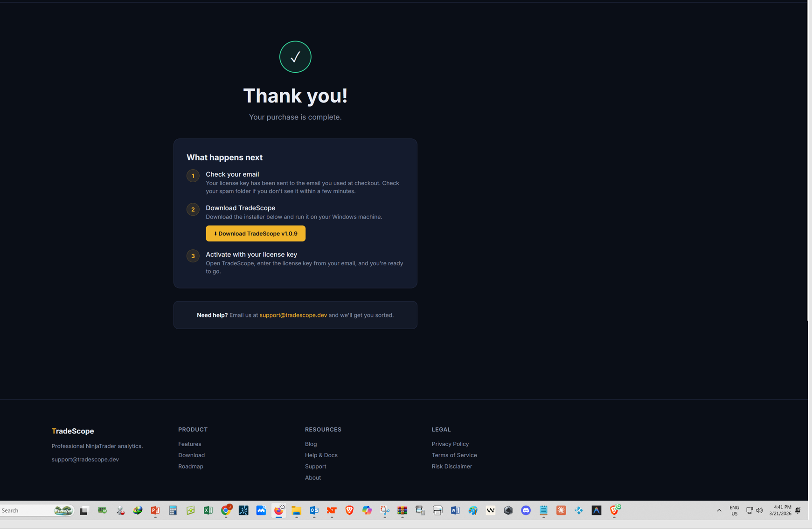Screen dimensions: 812x529
Task: Open the clock and date flyout
Action: click(x=780, y=510)
